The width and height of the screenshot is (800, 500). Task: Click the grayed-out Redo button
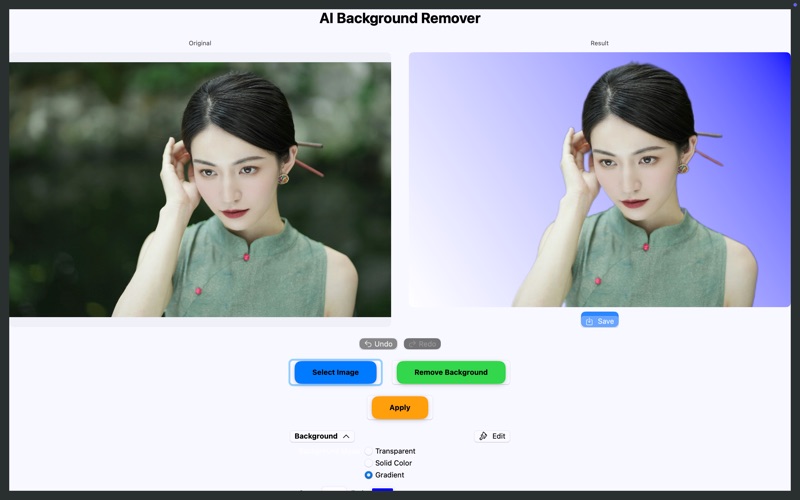tap(422, 344)
